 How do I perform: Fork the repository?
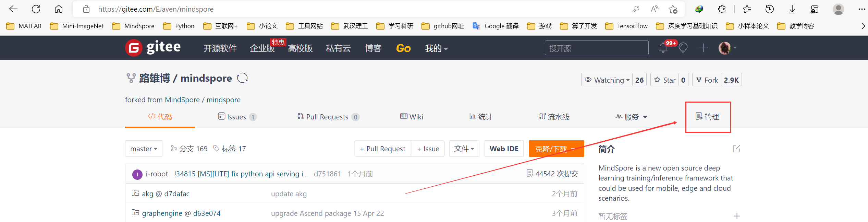point(707,80)
